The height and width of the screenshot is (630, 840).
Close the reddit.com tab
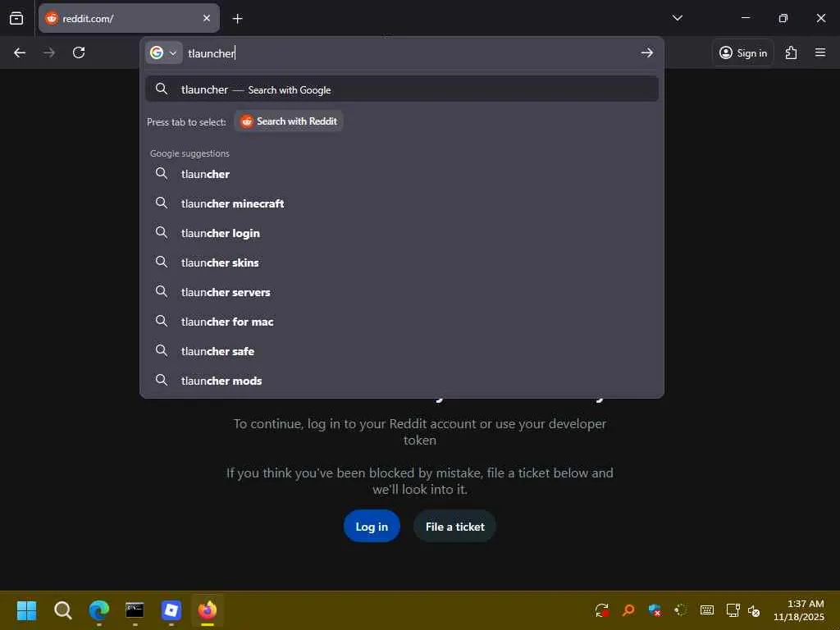[207, 18]
